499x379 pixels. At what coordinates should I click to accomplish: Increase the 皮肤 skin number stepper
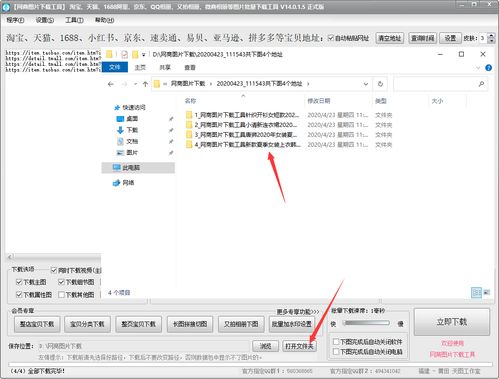[x=491, y=36]
